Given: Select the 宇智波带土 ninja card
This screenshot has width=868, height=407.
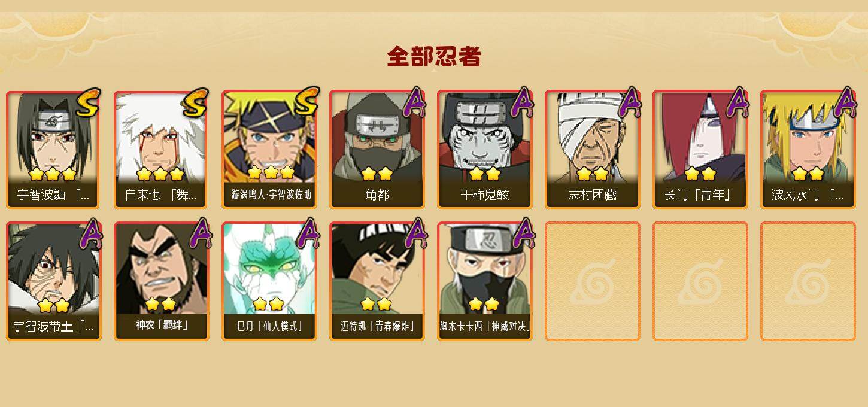Looking at the screenshot, I should [54, 281].
